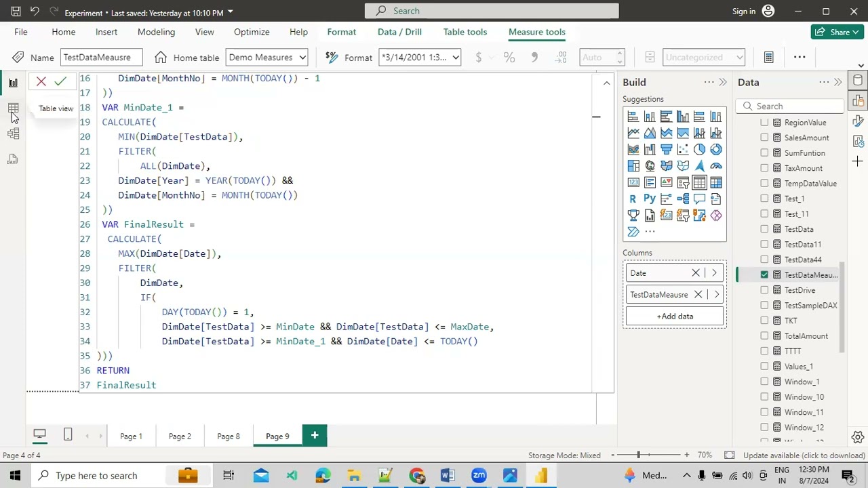Screen dimensions: 868x488
Task: Open Table view from left sidebar
Action: pyautogui.click(x=13, y=108)
